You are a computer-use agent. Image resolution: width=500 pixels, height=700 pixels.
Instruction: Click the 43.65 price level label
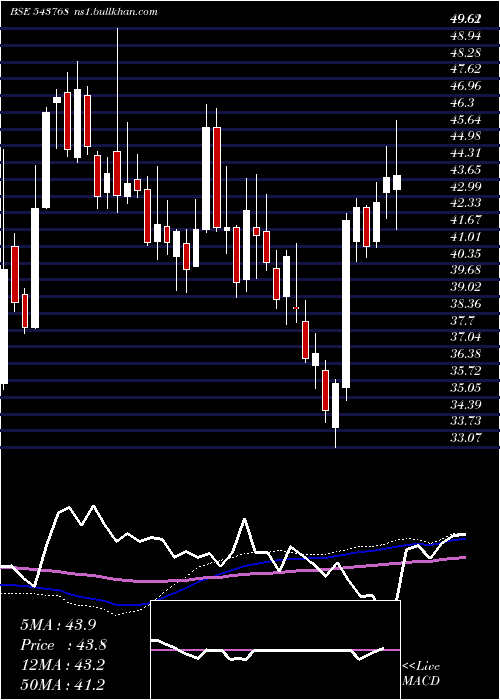[465, 170]
